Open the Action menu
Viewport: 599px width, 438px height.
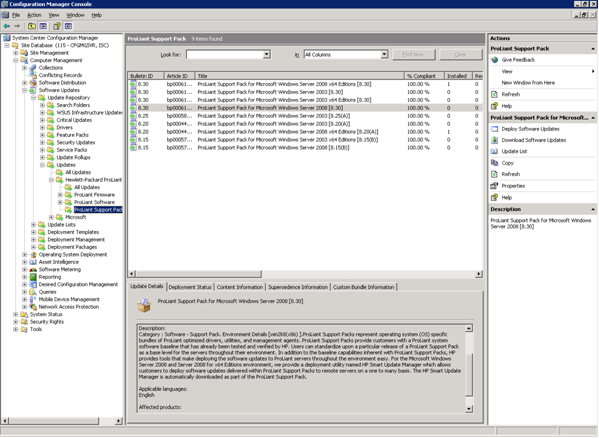tap(34, 15)
